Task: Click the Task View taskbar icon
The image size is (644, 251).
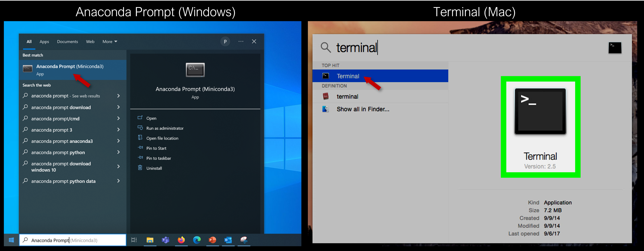Action: (134, 240)
